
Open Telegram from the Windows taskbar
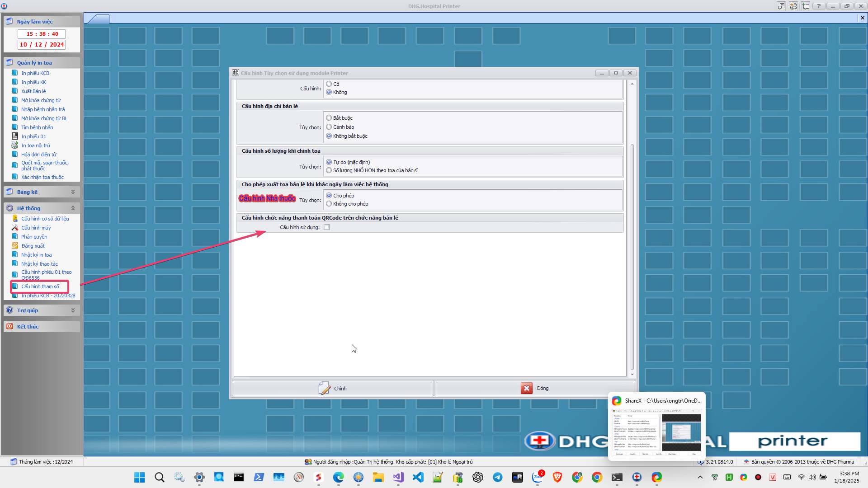(x=498, y=477)
